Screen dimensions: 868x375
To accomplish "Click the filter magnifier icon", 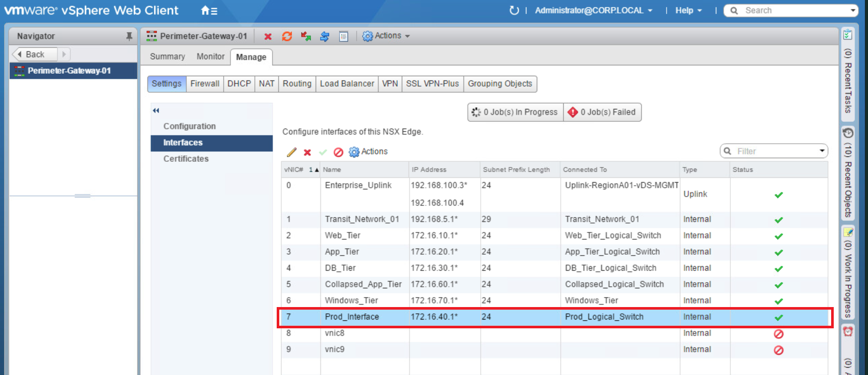I will click(x=728, y=151).
